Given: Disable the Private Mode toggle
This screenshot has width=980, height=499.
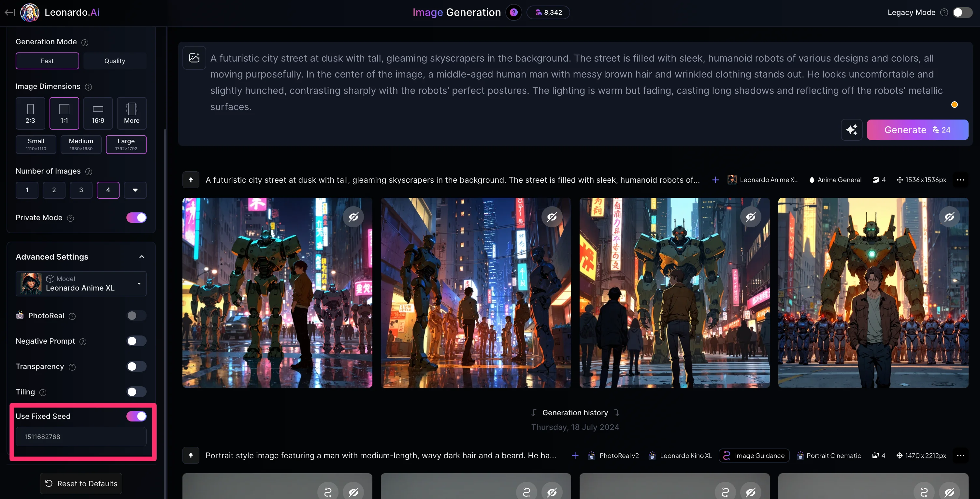Looking at the screenshot, I should point(136,218).
